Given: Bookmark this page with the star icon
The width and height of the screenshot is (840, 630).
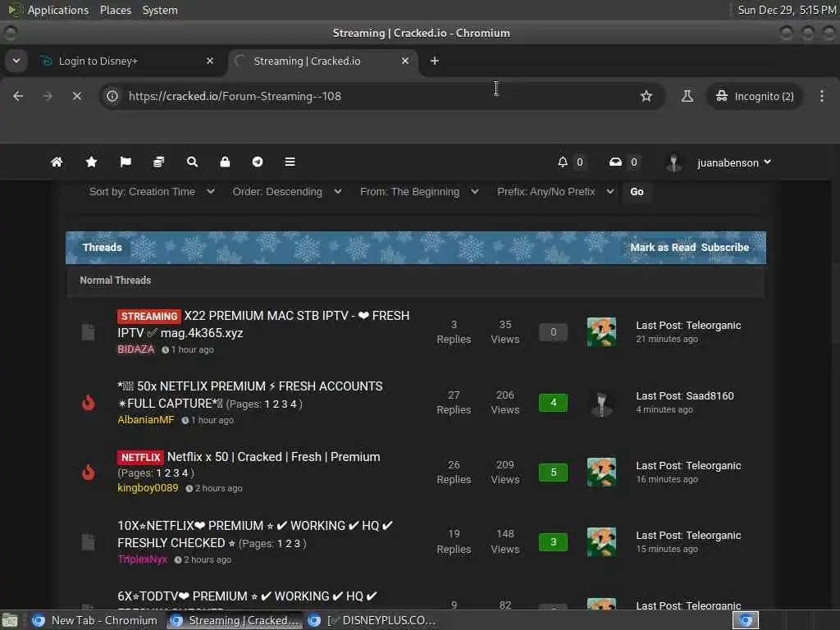Looking at the screenshot, I should pyautogui.click(x=646, y=96).
